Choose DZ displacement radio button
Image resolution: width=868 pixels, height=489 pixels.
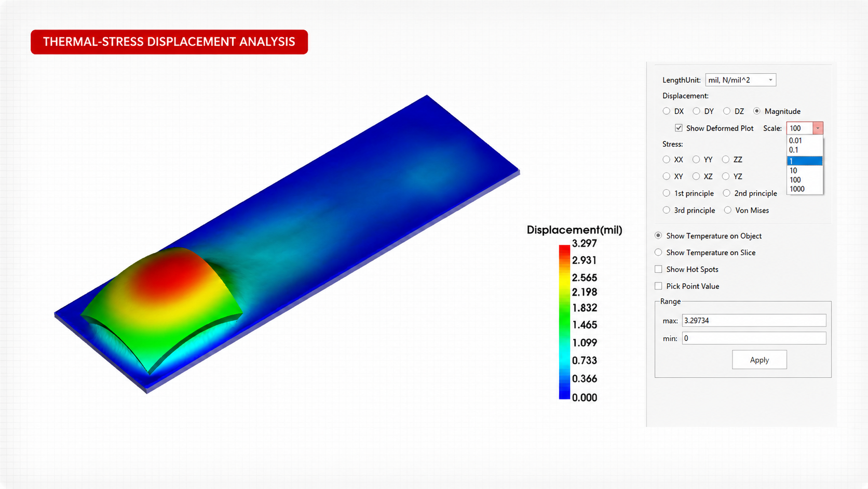coord(727,111)
